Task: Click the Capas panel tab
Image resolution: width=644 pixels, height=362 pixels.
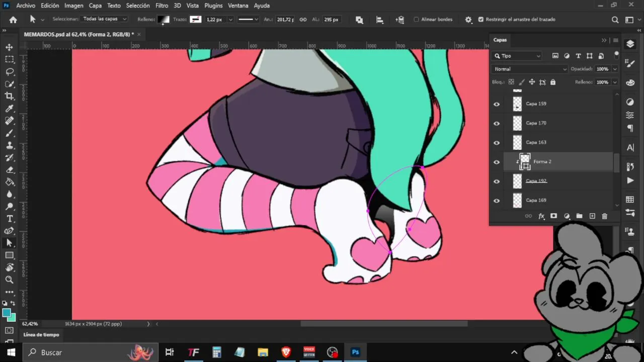Action: pos(500,40)
